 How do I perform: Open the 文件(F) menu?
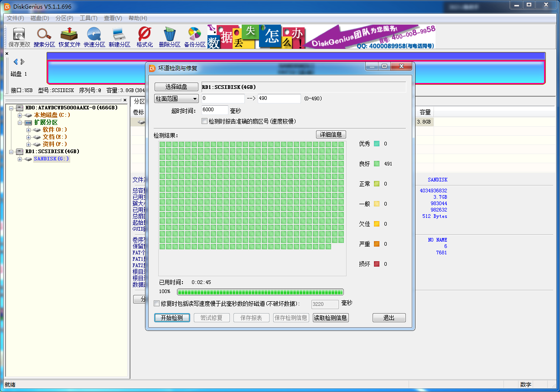point(16,18)
